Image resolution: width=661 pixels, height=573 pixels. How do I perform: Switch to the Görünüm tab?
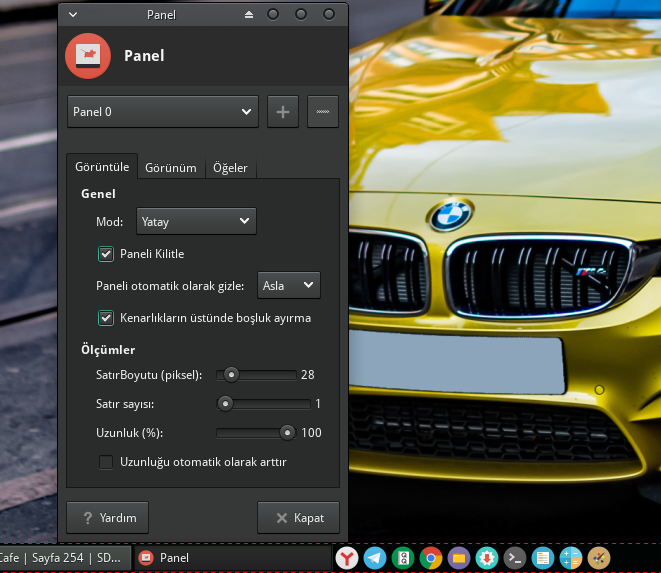[x=171, y=168]
